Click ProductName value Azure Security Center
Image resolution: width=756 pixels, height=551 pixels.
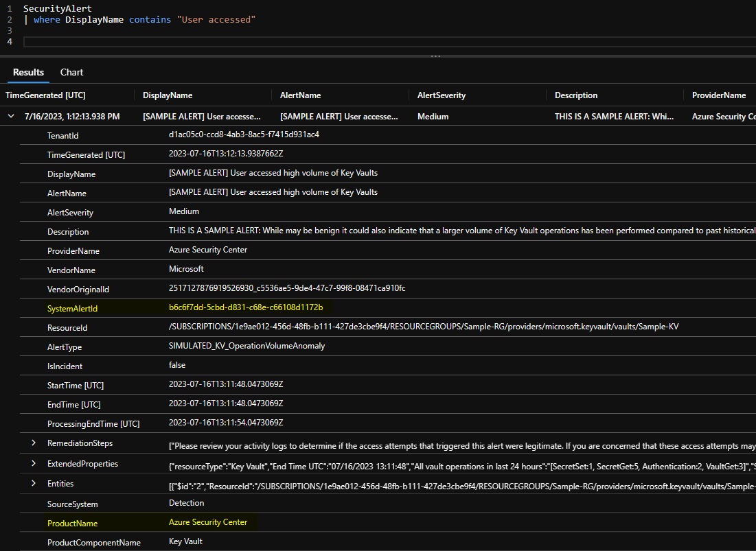(x=208, y=522)
